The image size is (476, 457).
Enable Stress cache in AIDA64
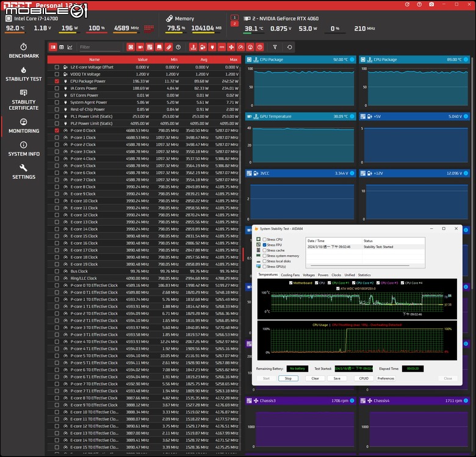264,250
